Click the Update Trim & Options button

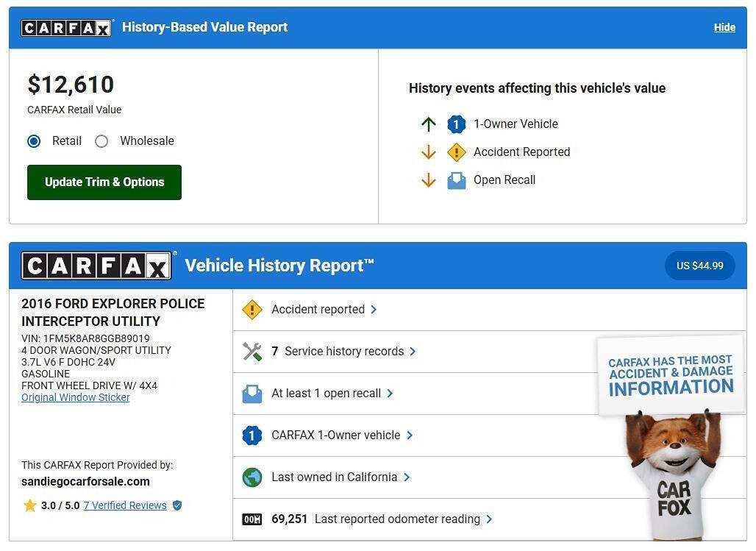[104, 182]
